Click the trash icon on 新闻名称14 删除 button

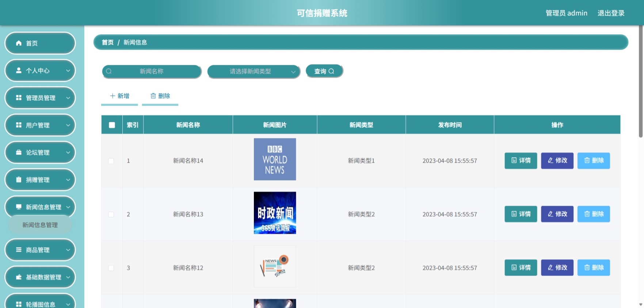click(587, 160)
